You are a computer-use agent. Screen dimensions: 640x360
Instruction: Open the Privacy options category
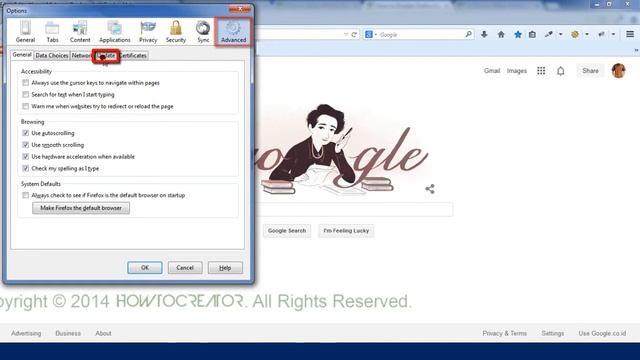tap(148, 32)
